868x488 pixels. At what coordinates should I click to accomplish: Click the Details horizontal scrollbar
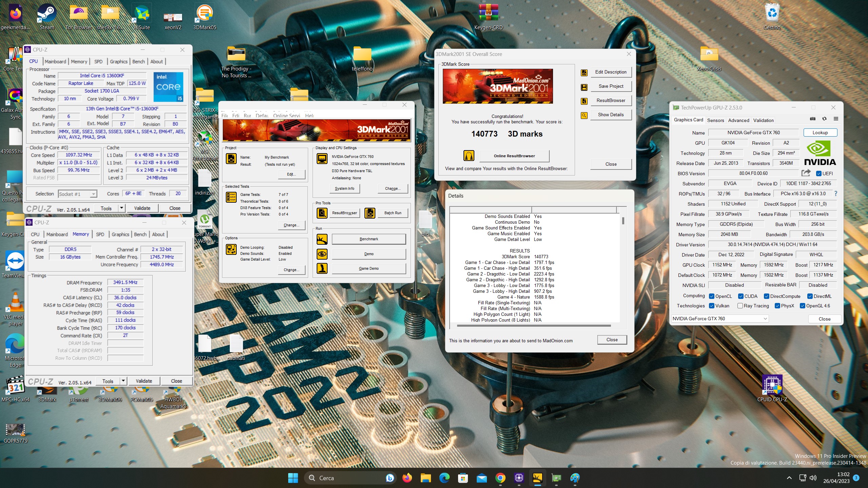tap(534, 326)
